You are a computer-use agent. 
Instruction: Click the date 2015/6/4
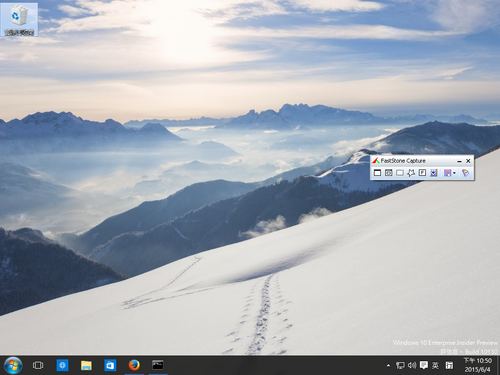478,370
